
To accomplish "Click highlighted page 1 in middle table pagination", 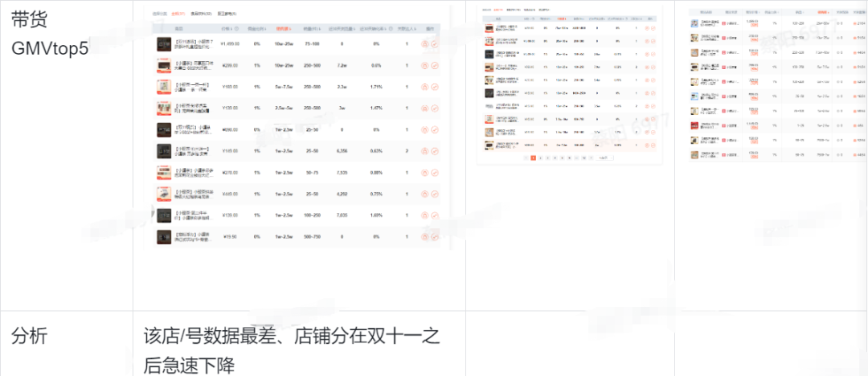I will [532, 158].
